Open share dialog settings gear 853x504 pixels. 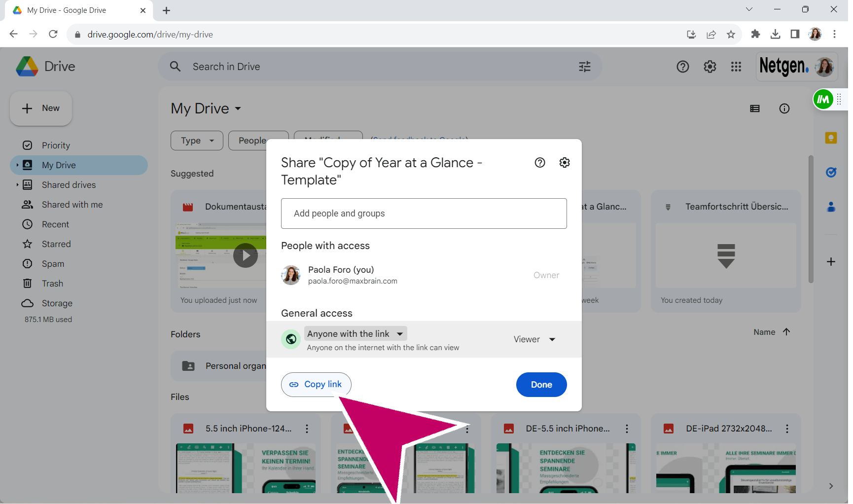click(x=565, y=163)
